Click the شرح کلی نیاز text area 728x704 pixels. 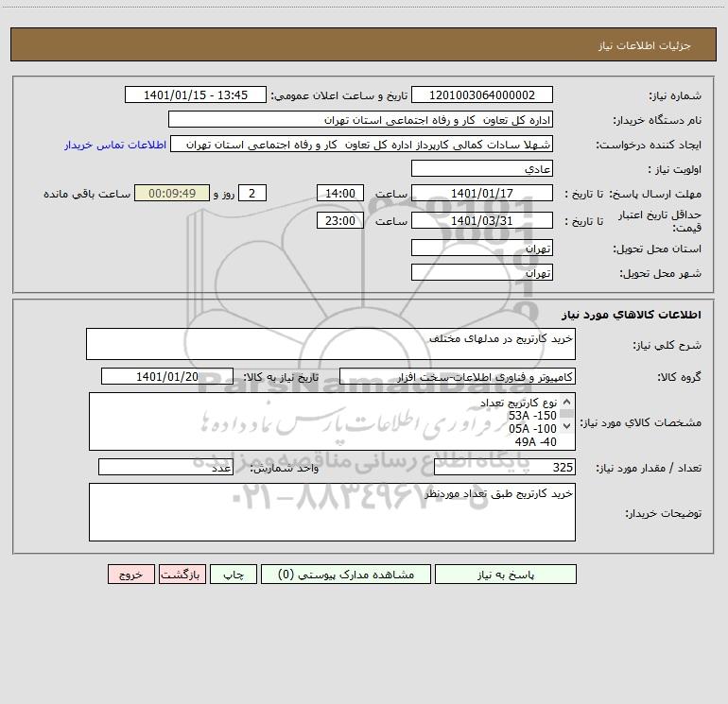pos(331,344)
